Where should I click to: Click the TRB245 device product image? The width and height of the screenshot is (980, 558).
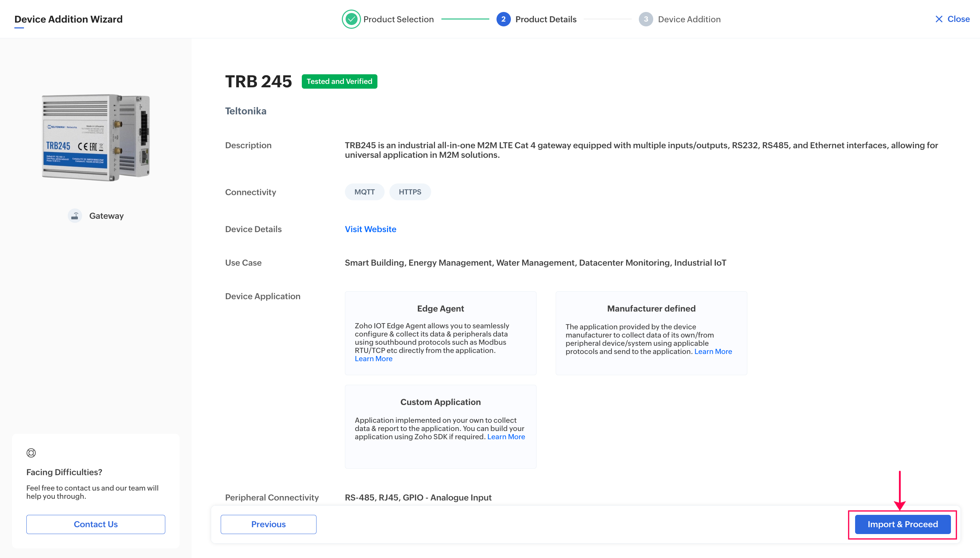point(96,137)
